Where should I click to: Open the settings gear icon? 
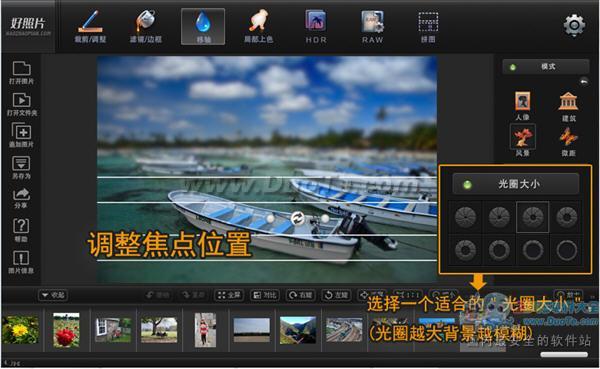574,26
